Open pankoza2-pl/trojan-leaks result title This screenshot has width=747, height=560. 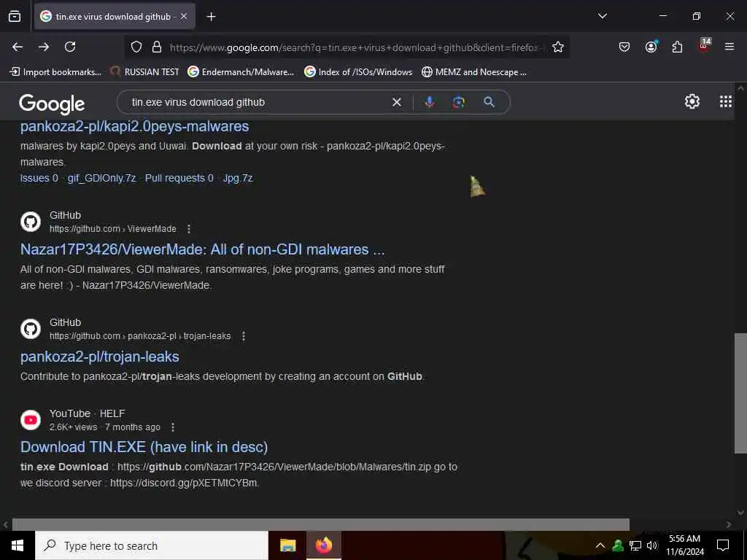point(99,357)
